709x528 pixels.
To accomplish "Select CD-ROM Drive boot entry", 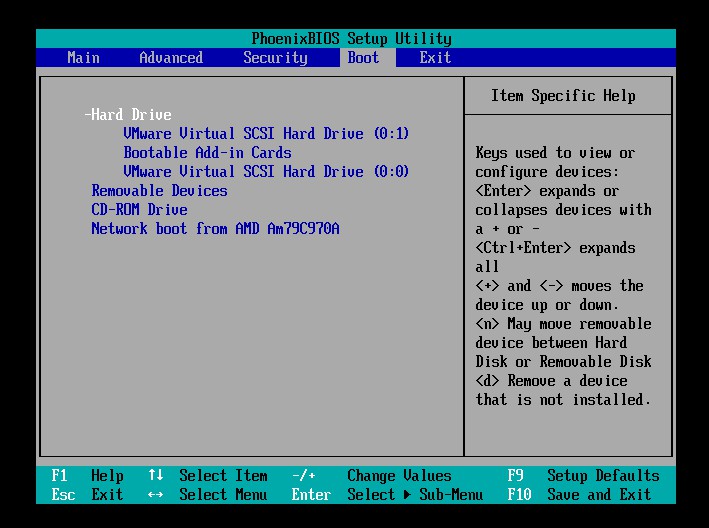I will (140, 209).
